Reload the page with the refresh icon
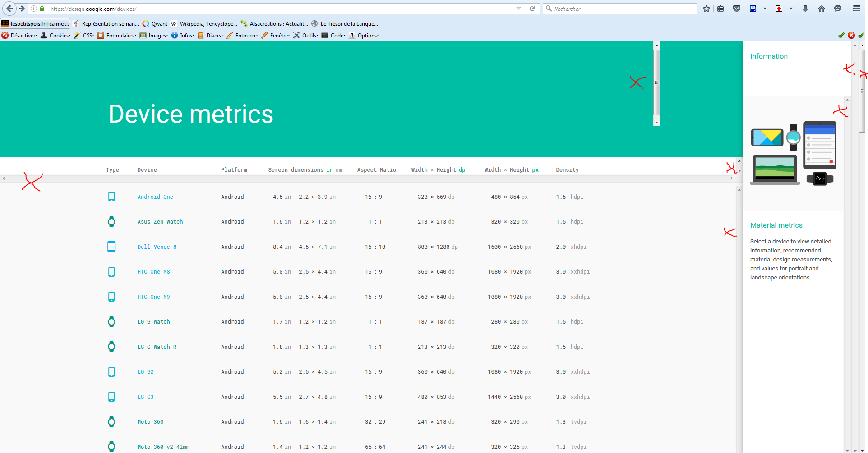868x453 pixels. tap(532, 9)
